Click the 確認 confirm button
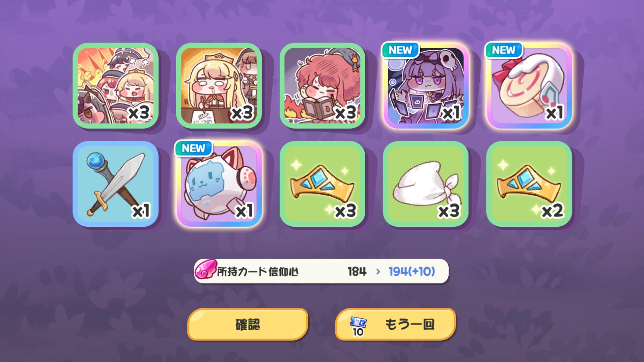The width and height of the screenshot is (644, 362). point(248,324)
